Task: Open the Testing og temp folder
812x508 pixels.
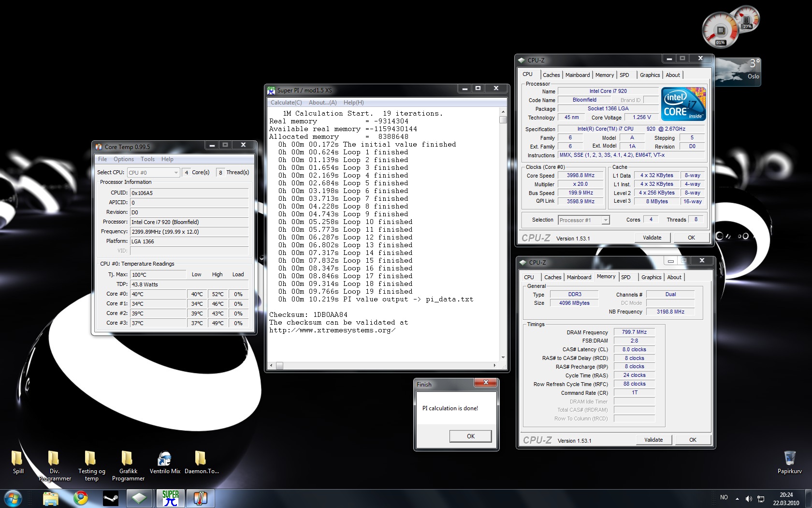Action: click(x=91, y=466)
